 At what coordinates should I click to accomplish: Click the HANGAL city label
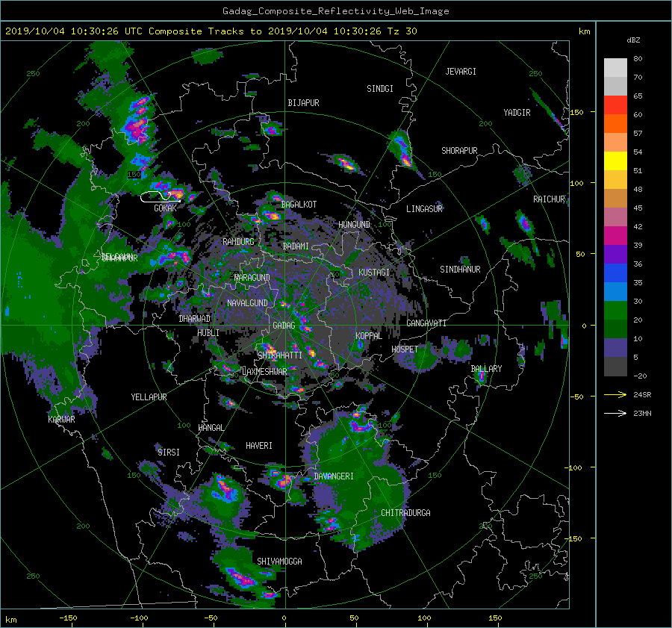point(211,428)
